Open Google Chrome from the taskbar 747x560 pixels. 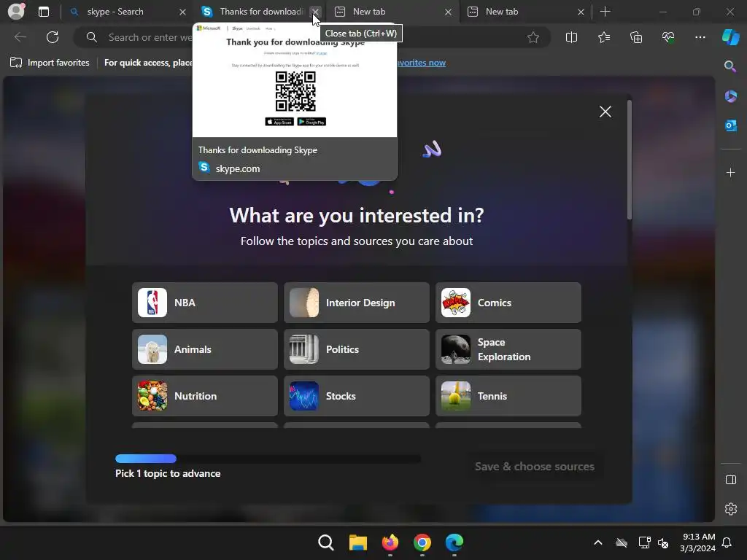pos(422,542)
